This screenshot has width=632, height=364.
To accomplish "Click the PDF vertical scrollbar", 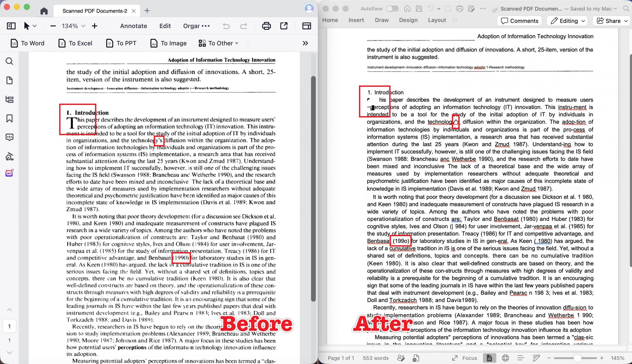I will tap(313, 189).
